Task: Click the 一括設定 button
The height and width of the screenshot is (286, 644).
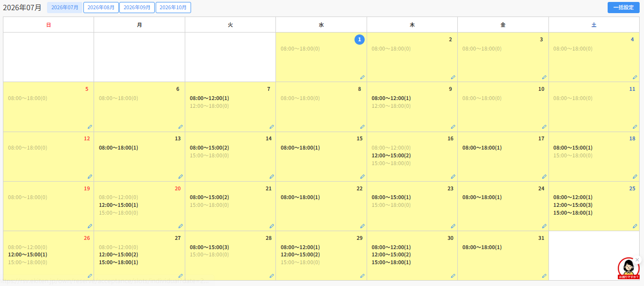Action: tap(624, 8)
